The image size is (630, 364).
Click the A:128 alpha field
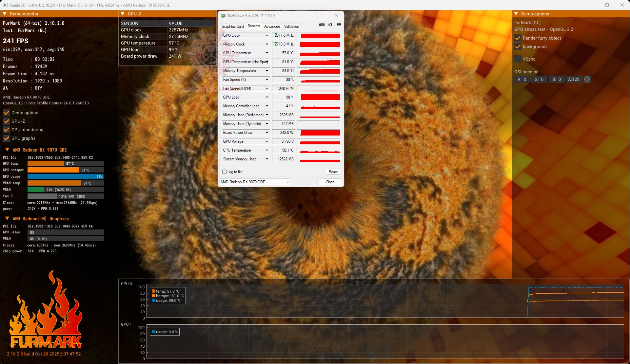[x=574, y=79]
